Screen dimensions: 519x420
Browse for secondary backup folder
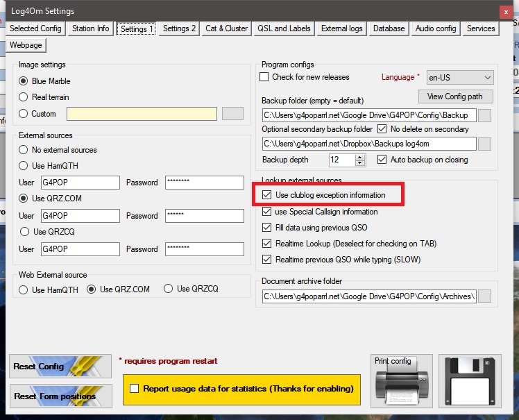click(x=484, y=144)
